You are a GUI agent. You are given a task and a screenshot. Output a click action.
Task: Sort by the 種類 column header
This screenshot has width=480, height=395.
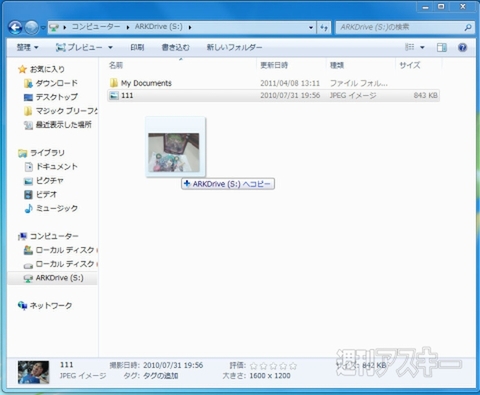tap(337, 65)
